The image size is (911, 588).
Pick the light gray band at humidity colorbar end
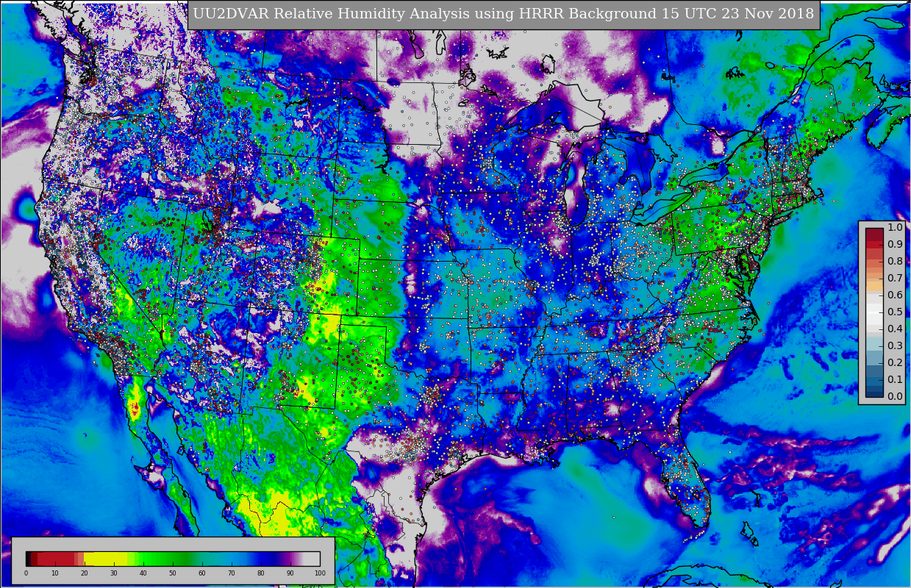[x=311, y=559]
